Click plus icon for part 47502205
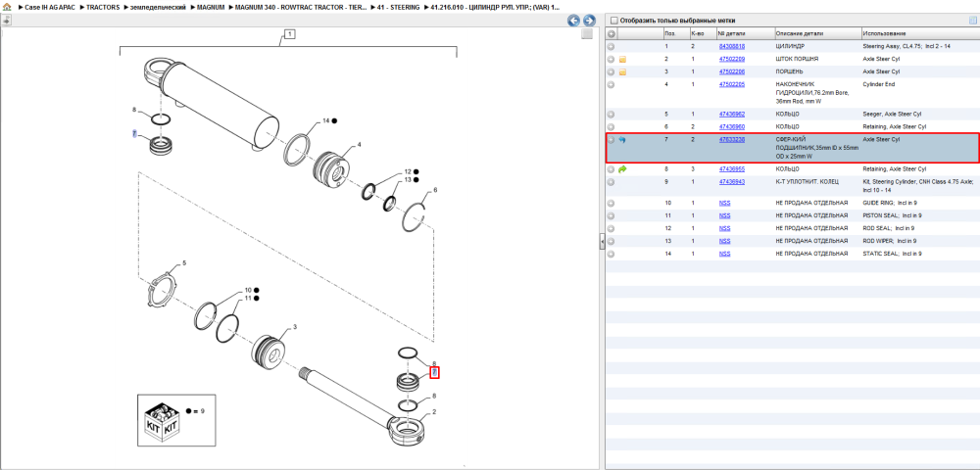Image resolution: width=980 pixels, height=470 pixels. (x=611, y=84)
